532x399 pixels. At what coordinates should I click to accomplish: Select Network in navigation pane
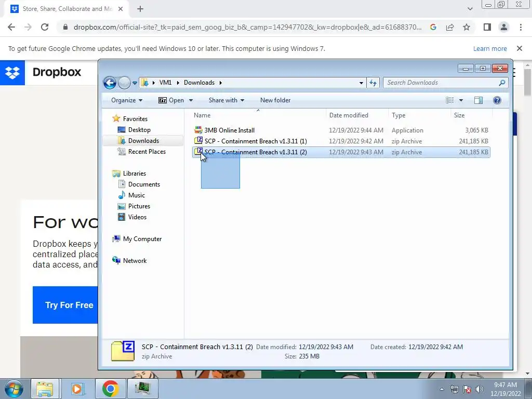135,261
